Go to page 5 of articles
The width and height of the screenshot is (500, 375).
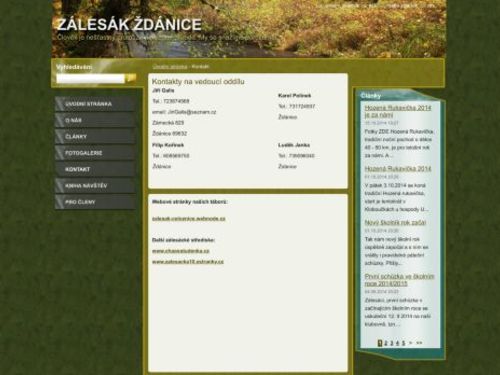(403, 343)
